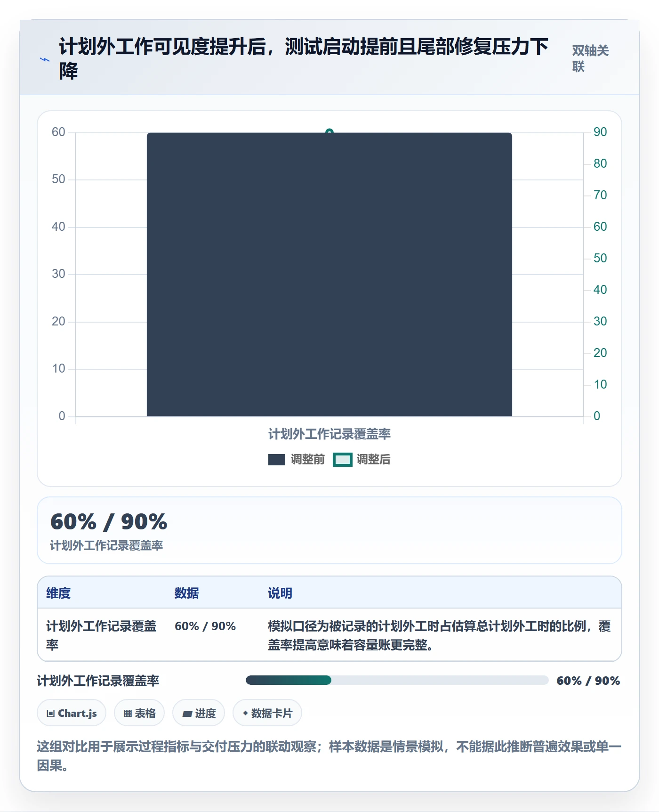Click the chart title starting with 计划外工作可见度提升后
The width and height of the screenshot is (659, 812).
point(304,59)
